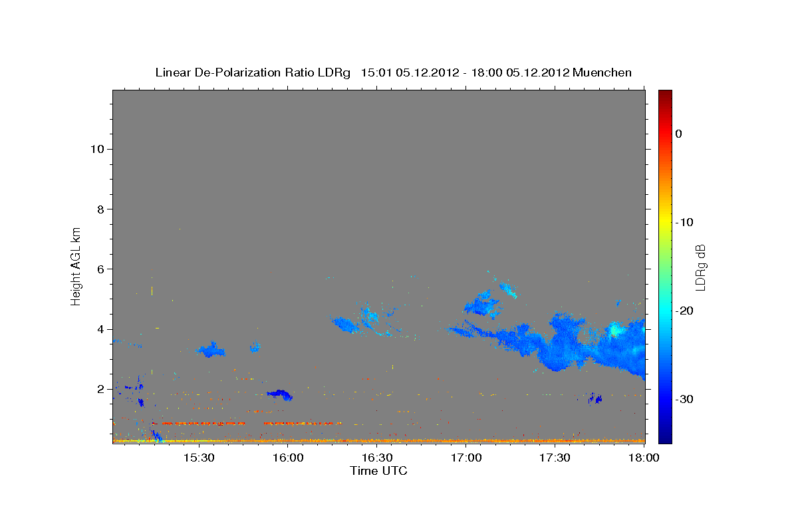Click the blue cloud patch above 15:30
798x532 pixels.
click(x=211, y=350)
